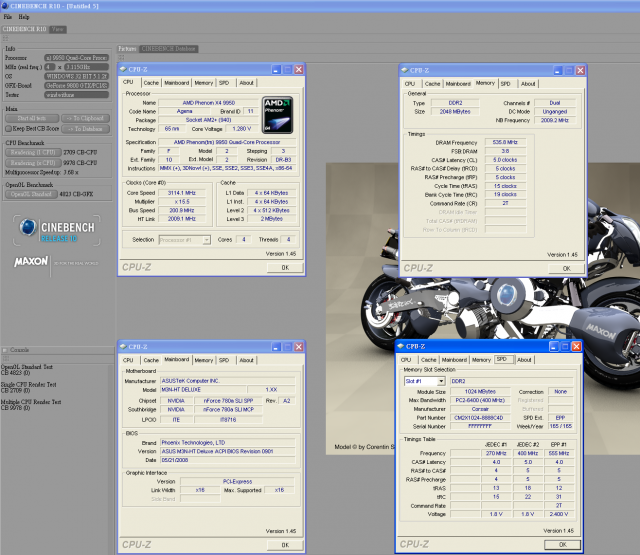This screenshot has height=555, width=640.
Task: Click the To Database button
Action: pyautogui.click(x=85, y=129)
